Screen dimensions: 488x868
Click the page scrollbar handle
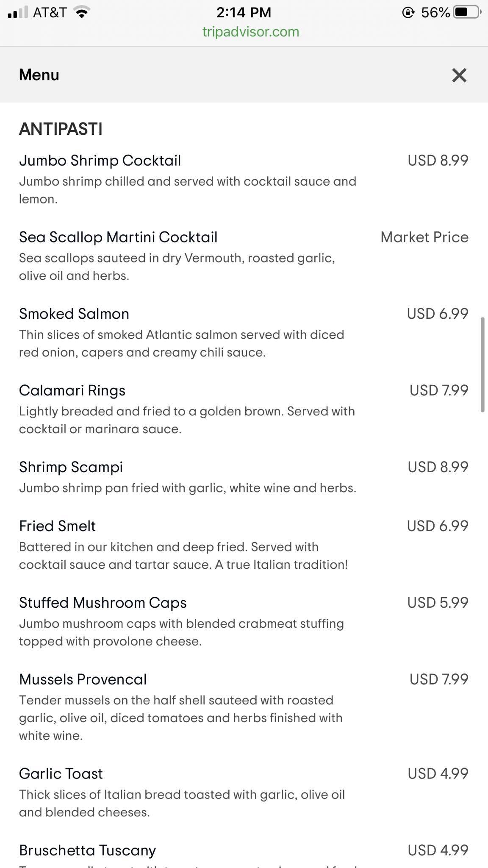coord(482,364)
